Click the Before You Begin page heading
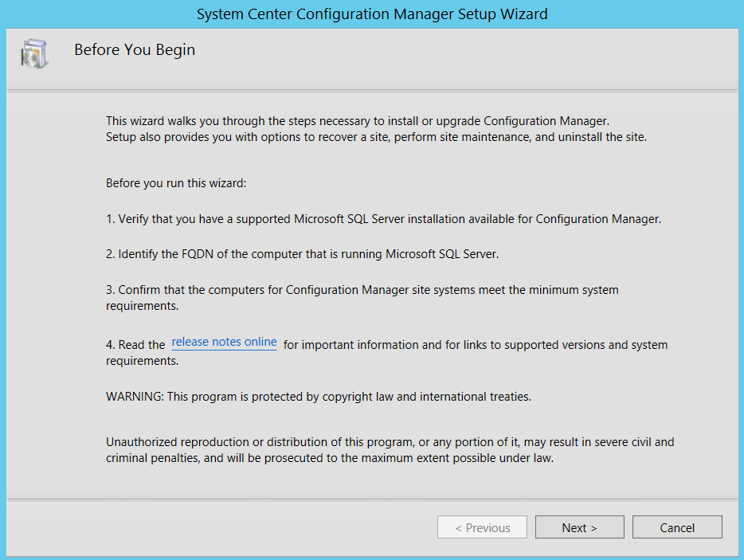 click(x=135, y=50)
